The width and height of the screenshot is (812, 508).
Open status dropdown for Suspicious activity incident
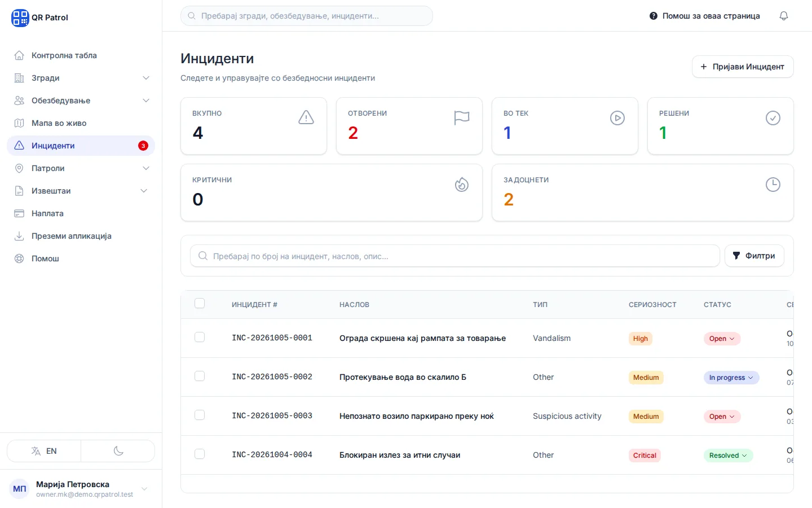tap(722, 417)
